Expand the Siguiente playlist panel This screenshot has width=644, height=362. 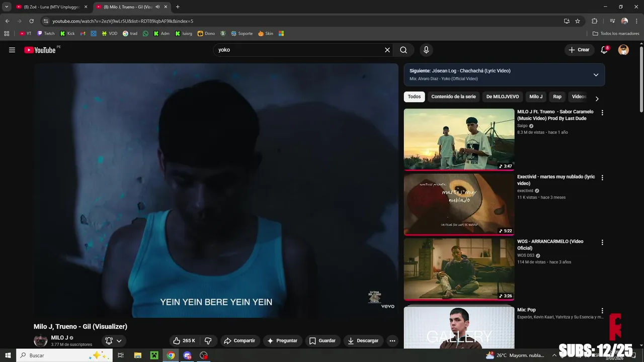[596, 75]
